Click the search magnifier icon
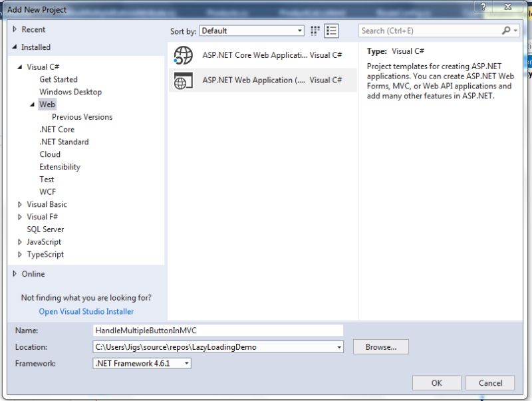Screen dimensions: 532x401 tap(506, 31)
